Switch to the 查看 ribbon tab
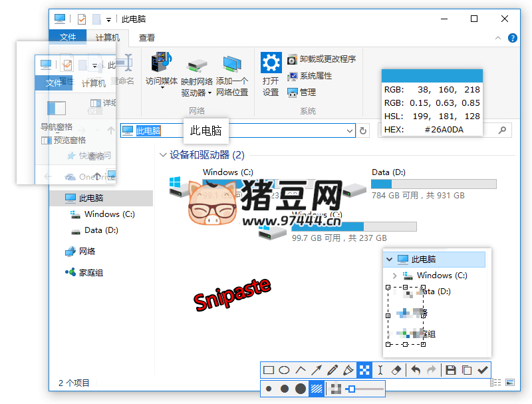 [x=146, y=37]
